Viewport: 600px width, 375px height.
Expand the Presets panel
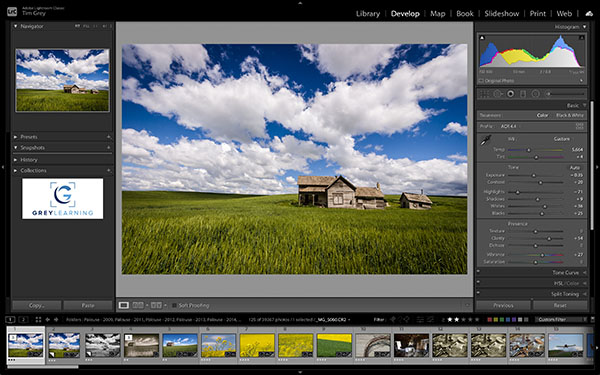coord(15,137)
